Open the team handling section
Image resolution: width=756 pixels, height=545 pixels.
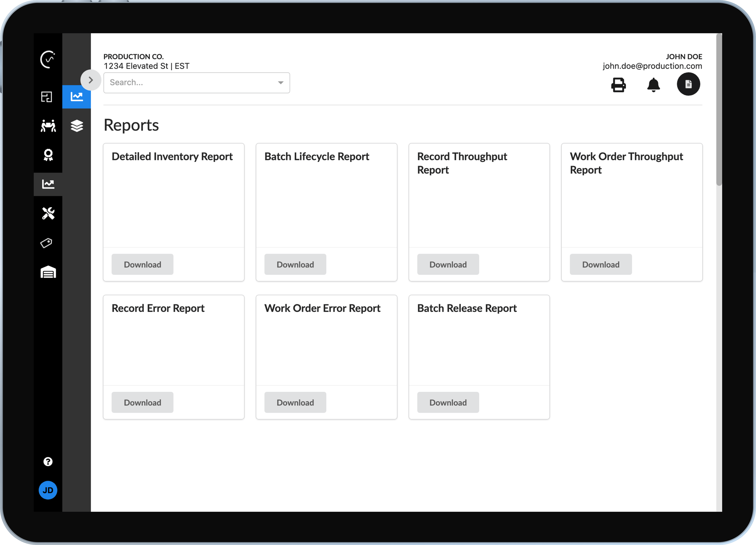(48, 125)
